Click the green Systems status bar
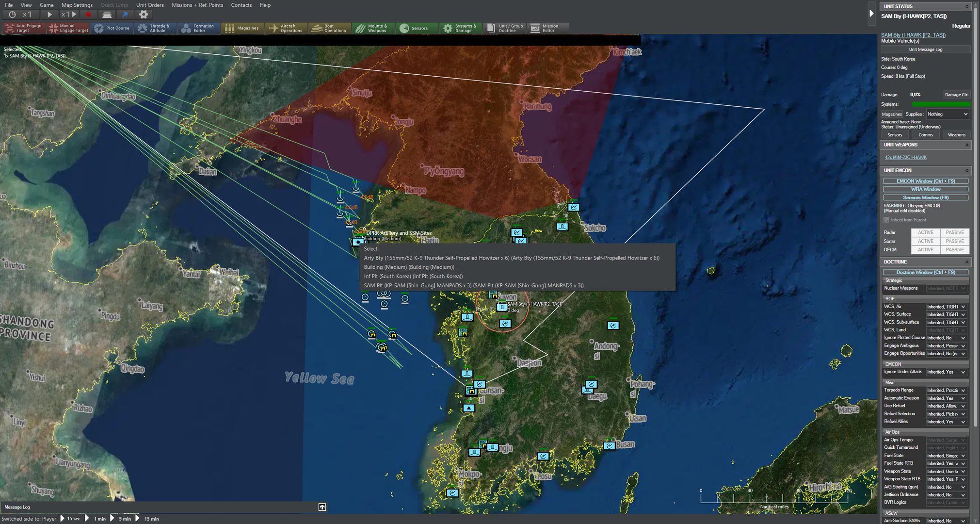This screenshot has width=980, height=524. (941, 104)
